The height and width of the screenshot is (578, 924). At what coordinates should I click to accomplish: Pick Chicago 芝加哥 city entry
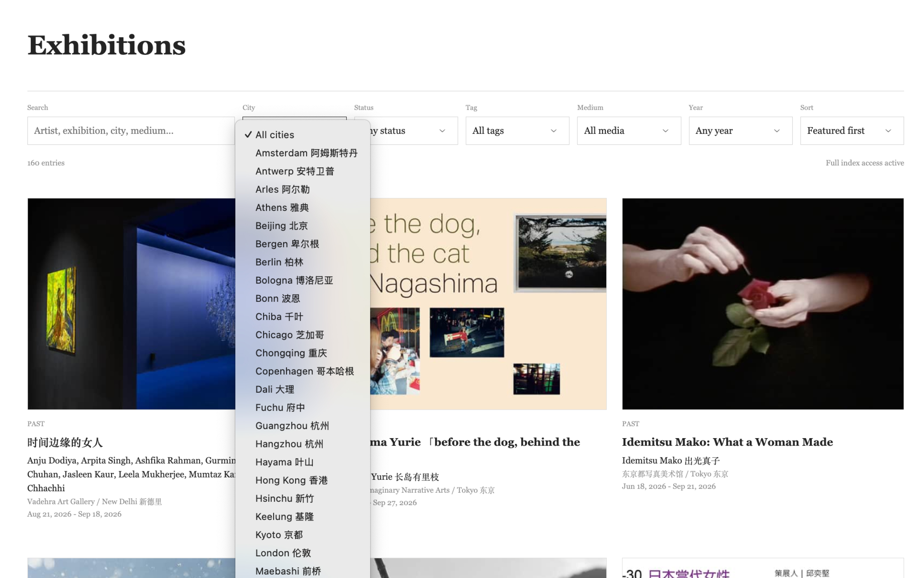[x=302, y=334]
